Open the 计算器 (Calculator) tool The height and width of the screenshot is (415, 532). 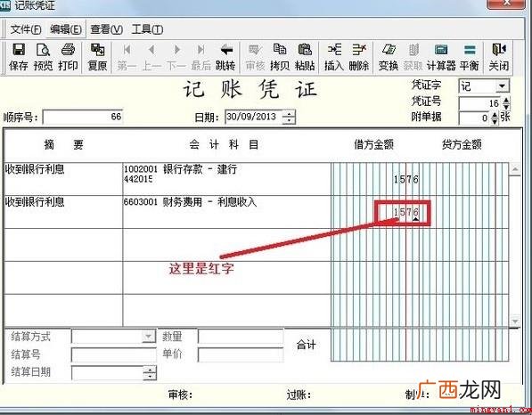point(441,57)
